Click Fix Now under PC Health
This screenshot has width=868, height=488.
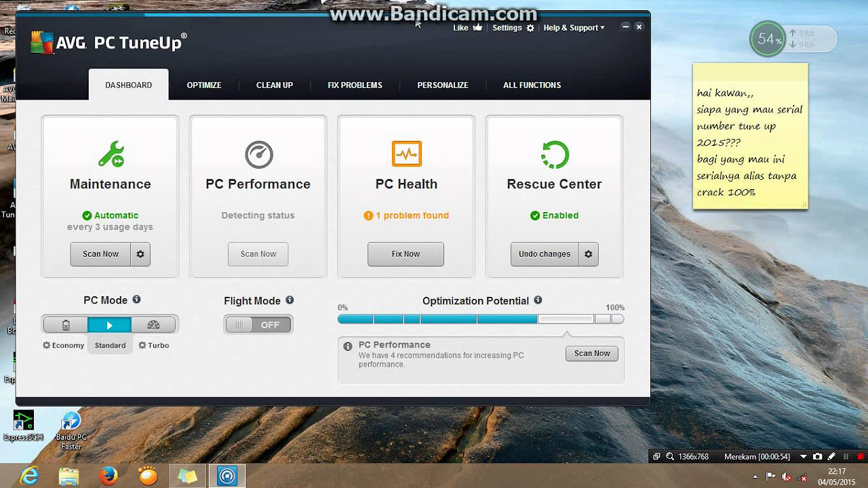click(406, 254)
